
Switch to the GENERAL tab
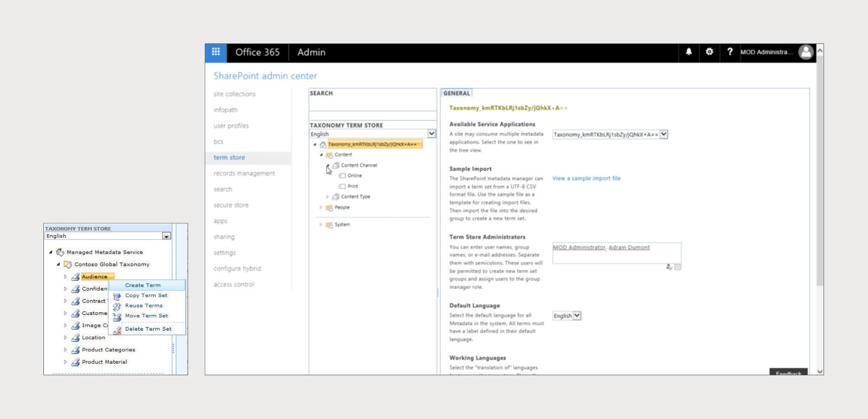(x=457, y=93)
